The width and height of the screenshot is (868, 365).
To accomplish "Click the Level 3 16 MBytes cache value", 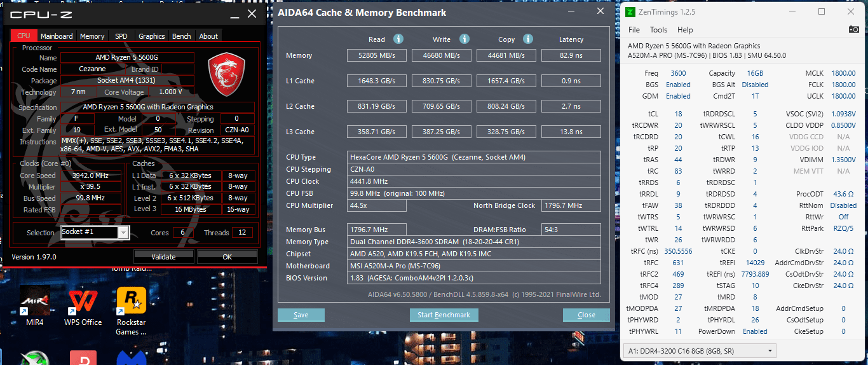I will coord(191,209).
